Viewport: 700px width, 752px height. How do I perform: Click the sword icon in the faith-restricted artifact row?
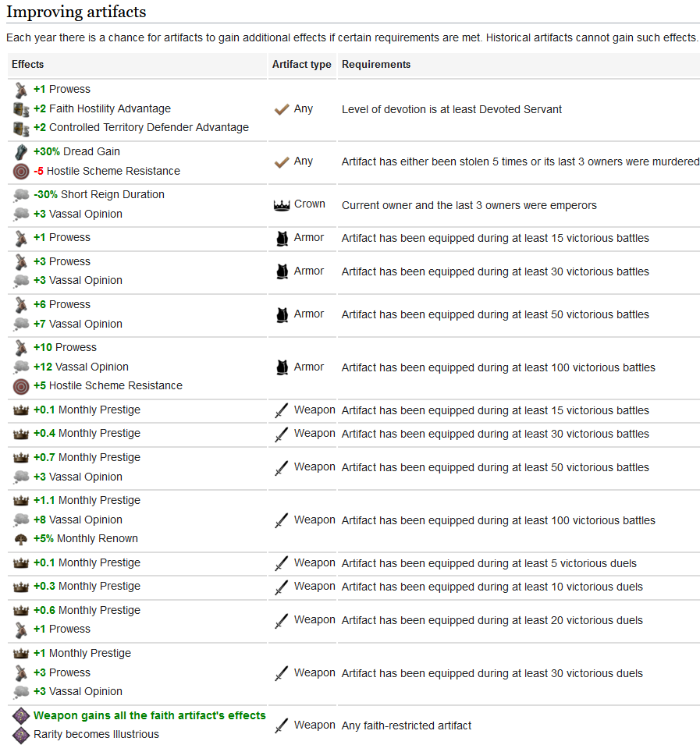tap(282, 726)
